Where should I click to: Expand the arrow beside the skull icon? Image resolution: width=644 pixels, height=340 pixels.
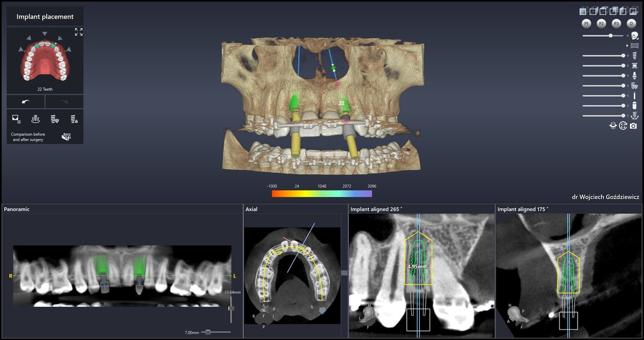coord(628,36)
